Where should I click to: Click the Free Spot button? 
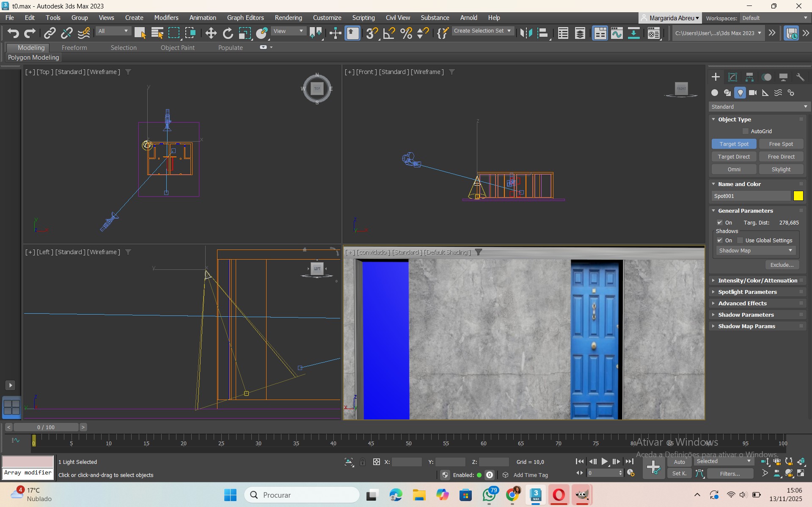point(781,144)
